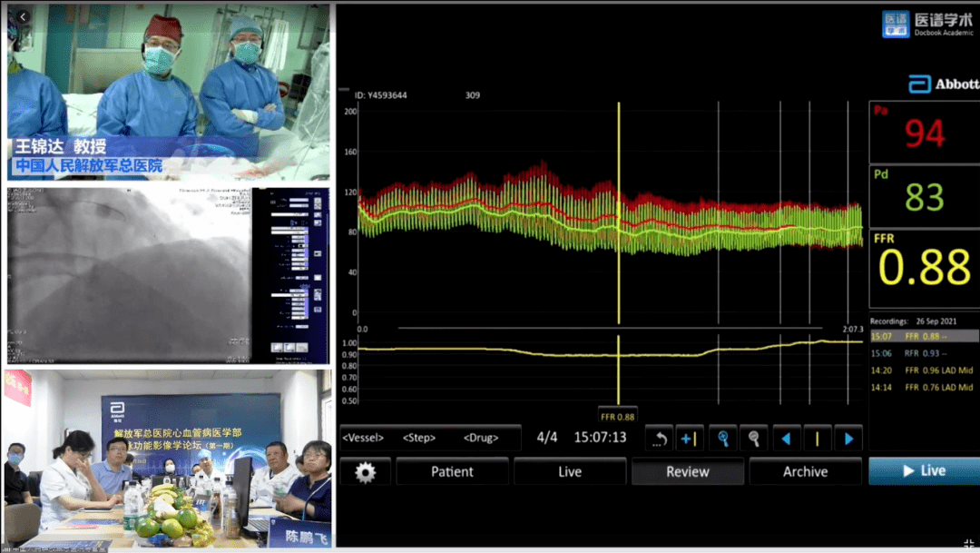Open the <Drug> selector

pos(481,438)
